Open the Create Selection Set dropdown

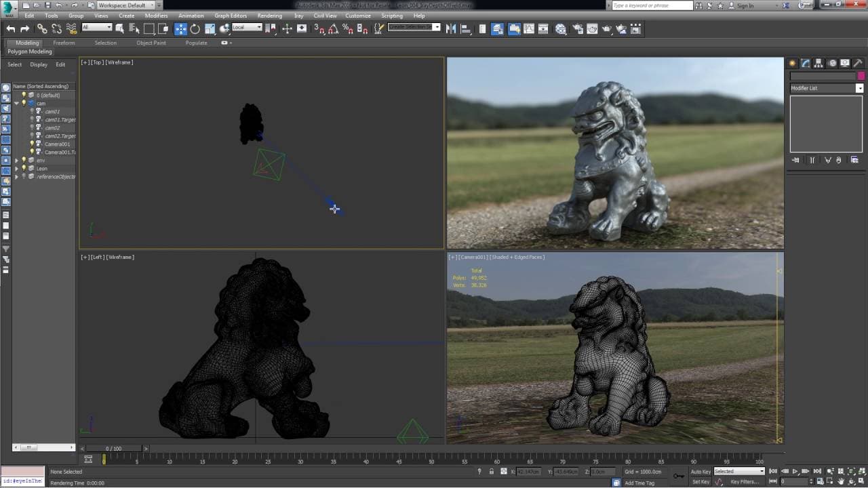[414, 27]
